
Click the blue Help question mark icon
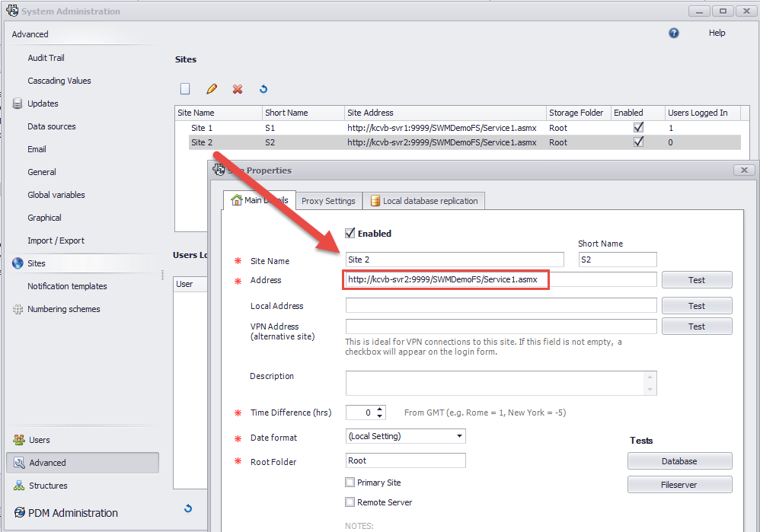[x=673, y=33]
